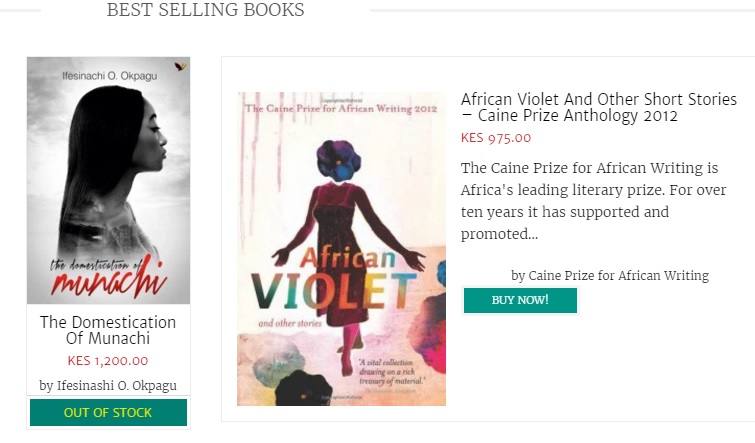Open the Domestication of Munachi cover image
The height and width of the screenshot is (443, 755).
coord(108,180)
